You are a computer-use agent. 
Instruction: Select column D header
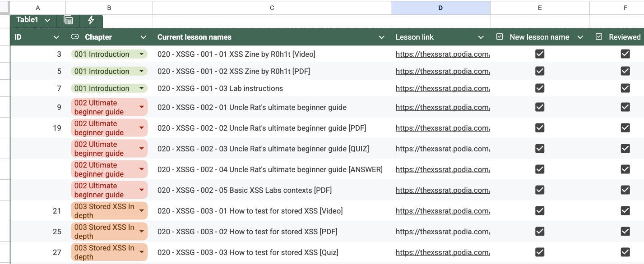(x=440, y=8)
